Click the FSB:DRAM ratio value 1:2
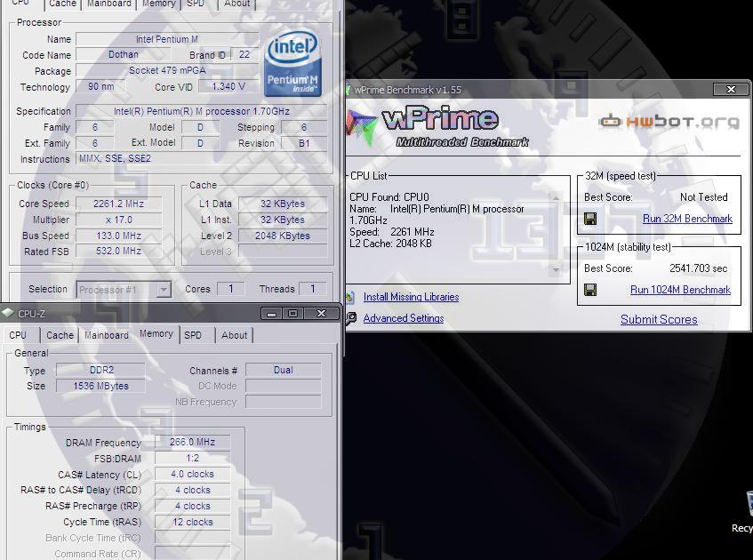Viewport: 753px width, 560px height. pos(193,458)
